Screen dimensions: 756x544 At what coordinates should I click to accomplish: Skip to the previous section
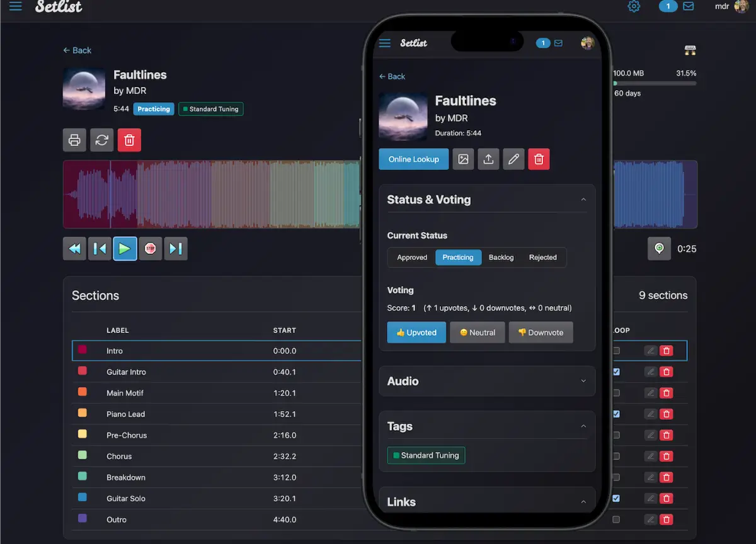point(100,249)
